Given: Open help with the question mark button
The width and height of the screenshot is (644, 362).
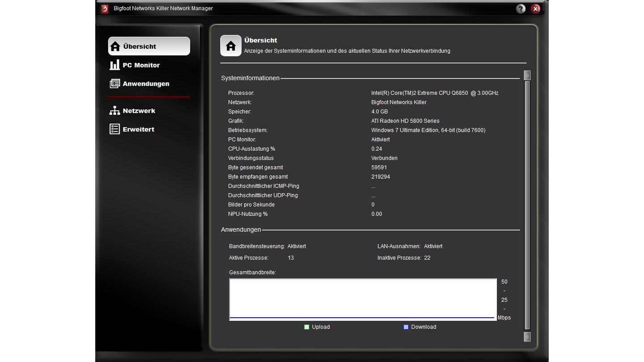Looking at the screenshot, I should click(521, 8).
